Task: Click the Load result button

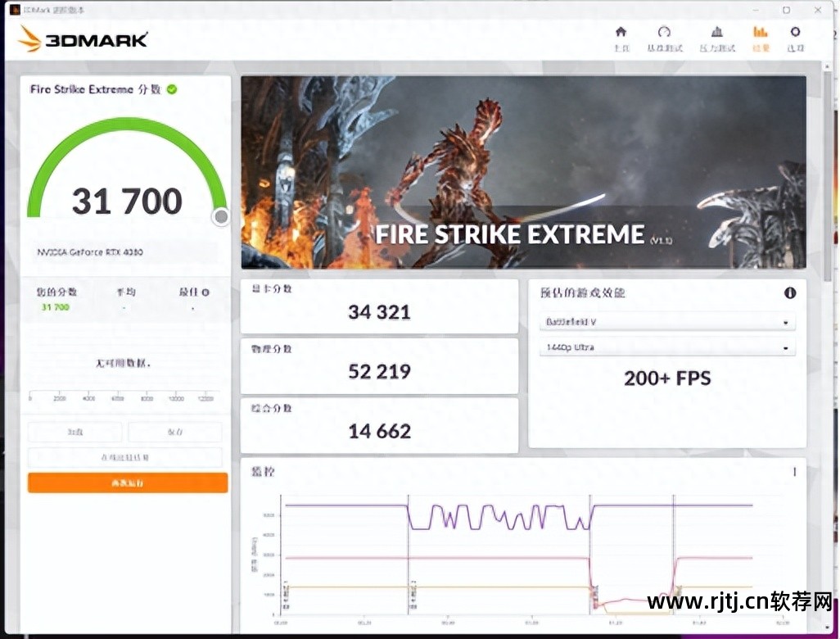Action: [x=75, y=432]
